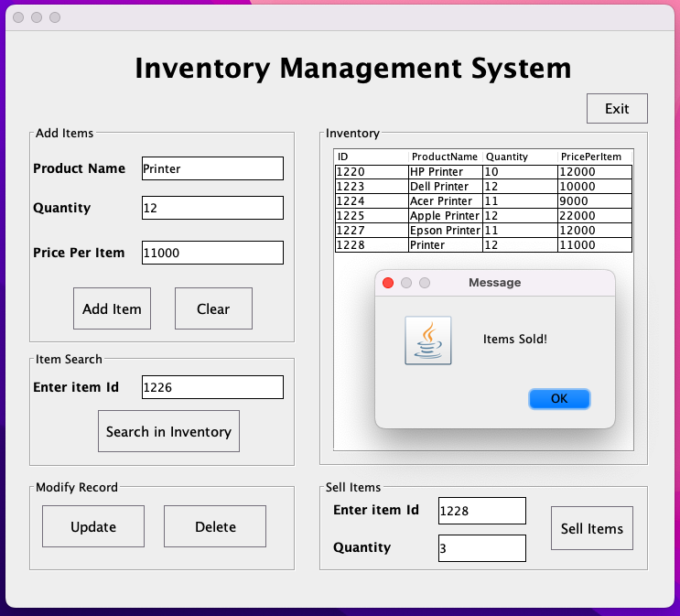
Task: Select the Apple Printer row in table
Action: pyautogui.click(x=483, y=216)
